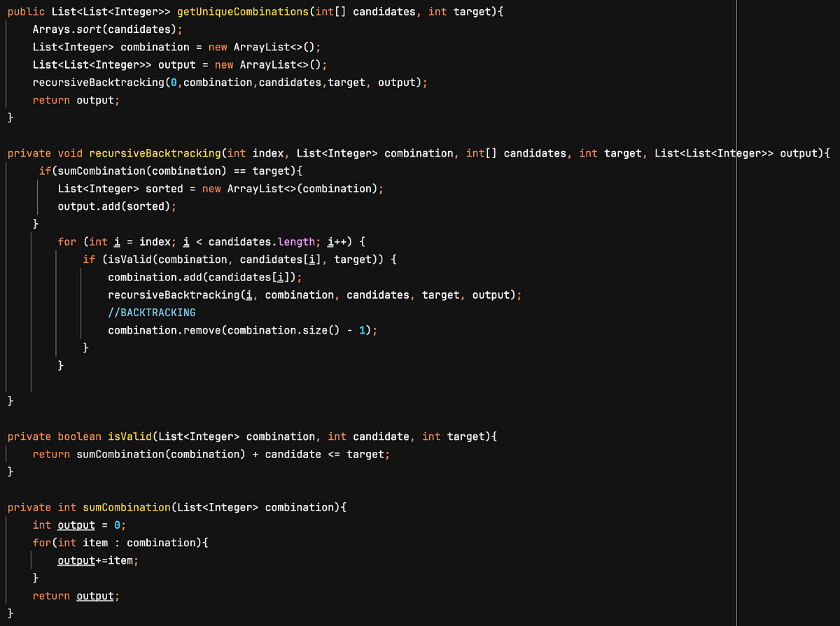840x626 pixels.
Task: Click the 'output+=item;' statement
Action: pos(98,560)
